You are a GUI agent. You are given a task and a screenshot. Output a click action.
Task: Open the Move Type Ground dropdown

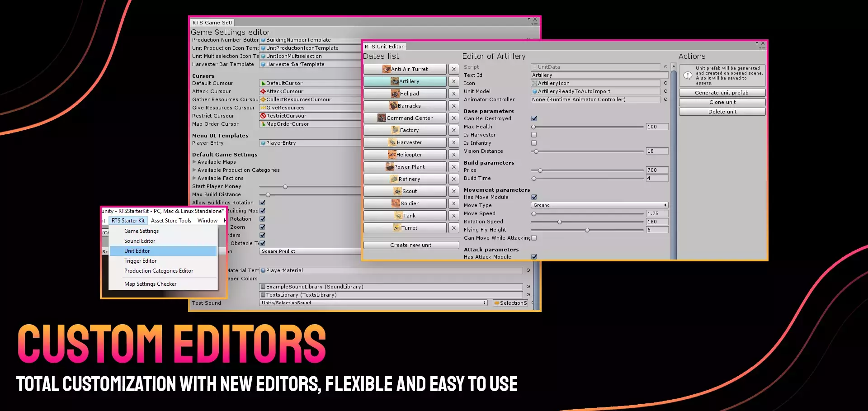[599, 205]
